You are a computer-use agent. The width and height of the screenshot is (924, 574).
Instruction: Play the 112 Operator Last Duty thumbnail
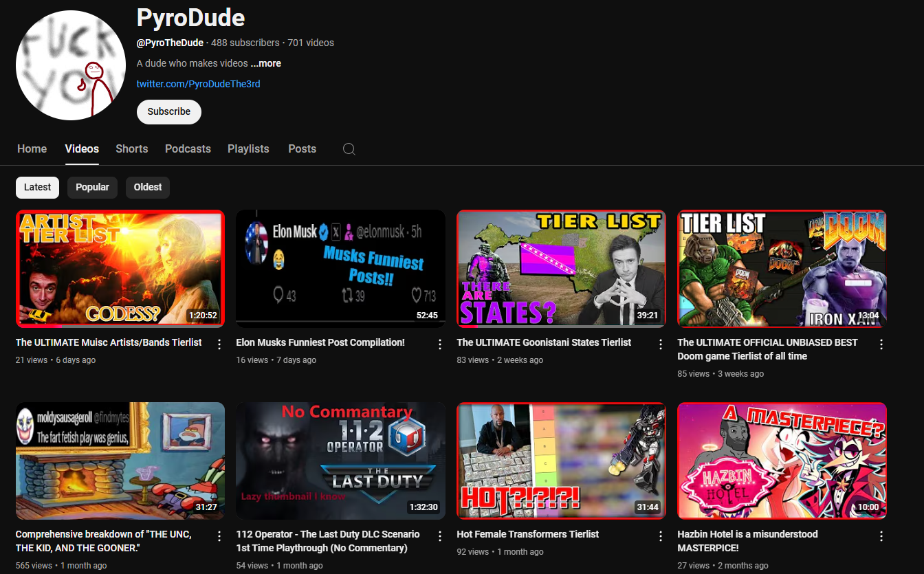click(x=340, y=461)
